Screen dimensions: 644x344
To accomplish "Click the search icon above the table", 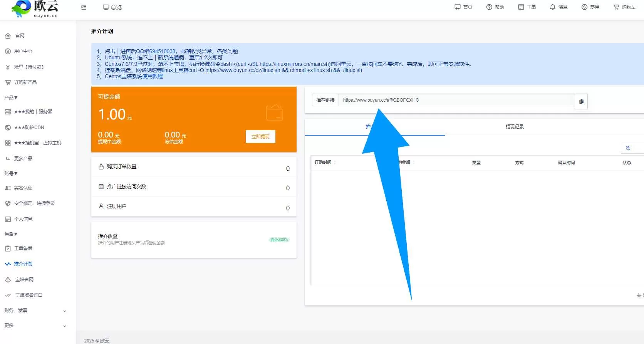I will click(628, 148).
